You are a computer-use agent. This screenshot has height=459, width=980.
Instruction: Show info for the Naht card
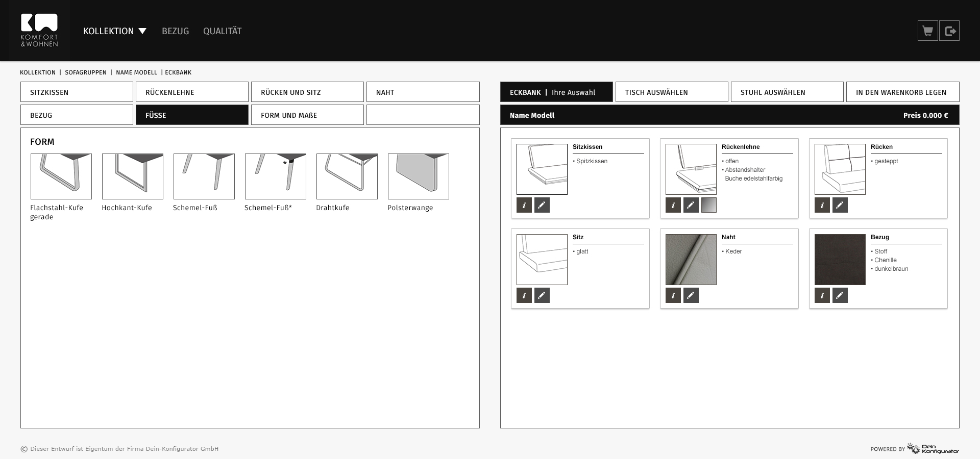(x=673, y=295)
